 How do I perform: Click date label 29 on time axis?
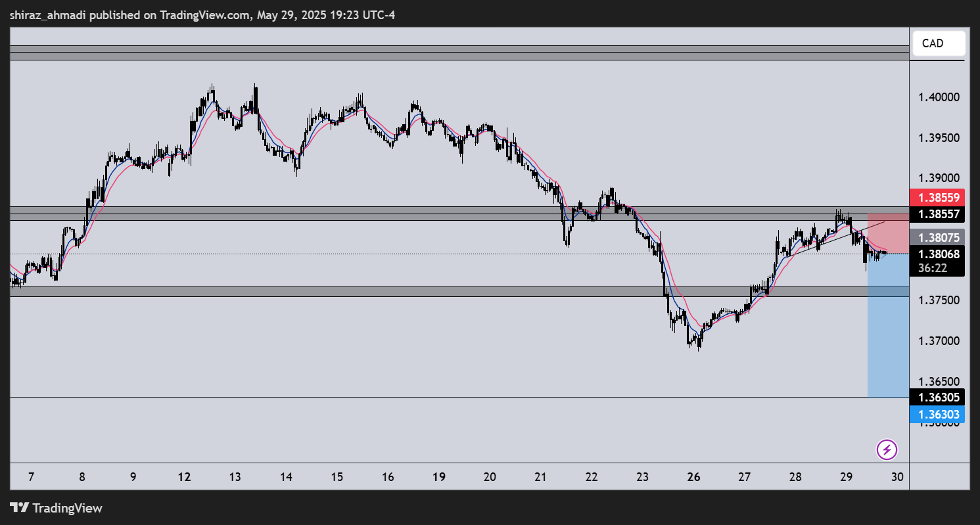pos(847,477)
